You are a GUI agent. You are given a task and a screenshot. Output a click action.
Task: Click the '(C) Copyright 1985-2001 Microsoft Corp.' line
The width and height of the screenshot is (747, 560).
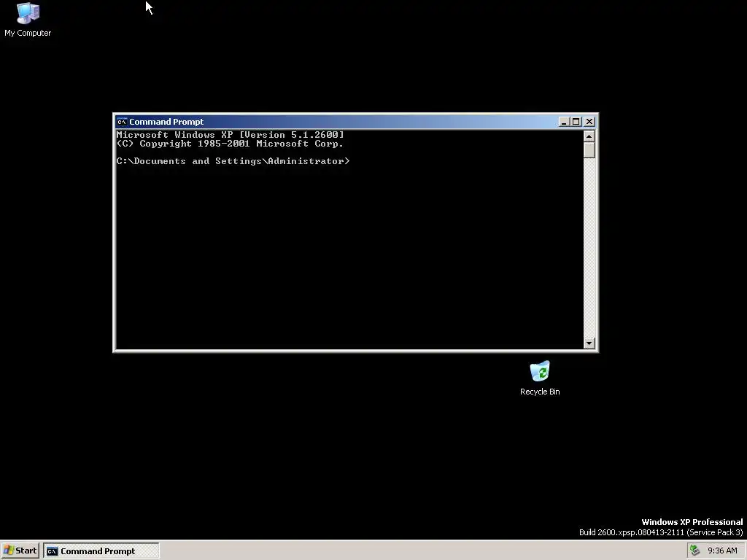tap(230, 144)
